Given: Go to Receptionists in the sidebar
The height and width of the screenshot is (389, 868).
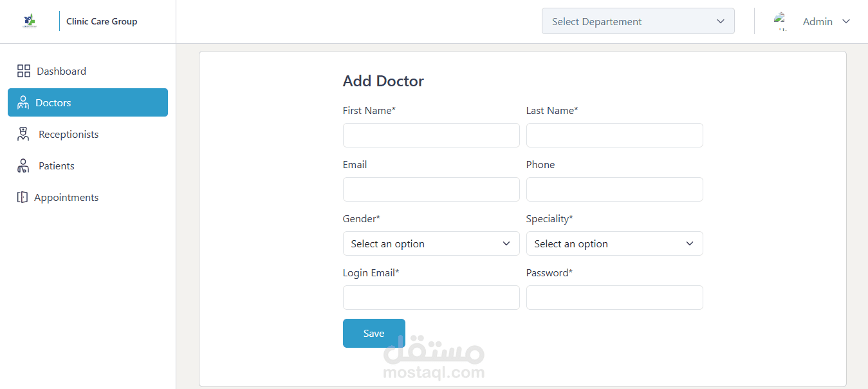Looking at the screenshot, I should pos(68,134).
